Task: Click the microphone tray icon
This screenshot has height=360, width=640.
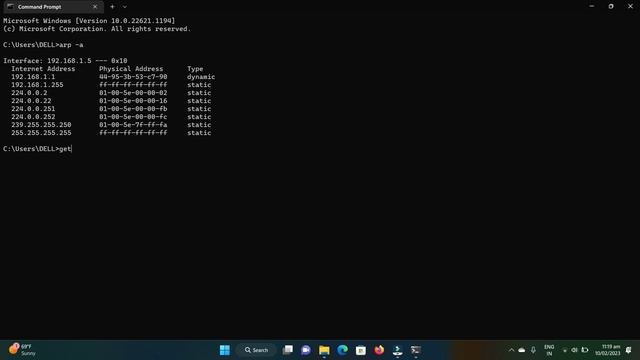Action: 533,350
